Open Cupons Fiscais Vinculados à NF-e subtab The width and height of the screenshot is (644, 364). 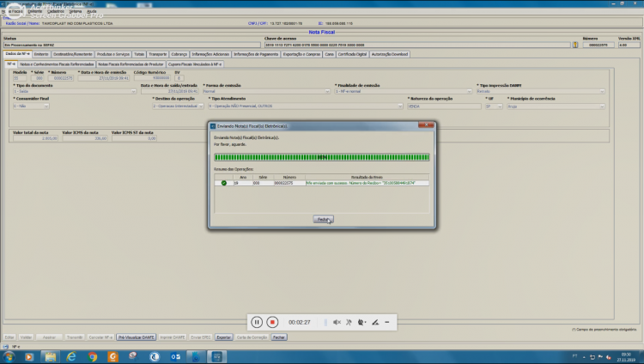coord(195,64)
